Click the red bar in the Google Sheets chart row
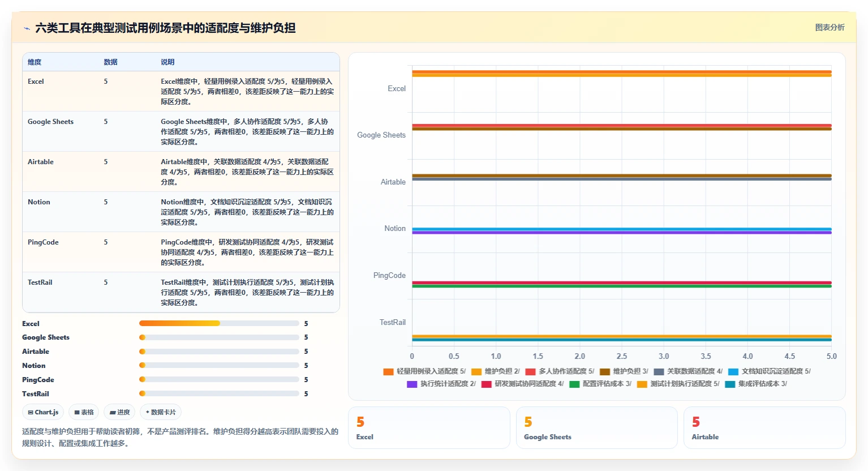The width and height of the screenshot is (868, 471). 622,126
